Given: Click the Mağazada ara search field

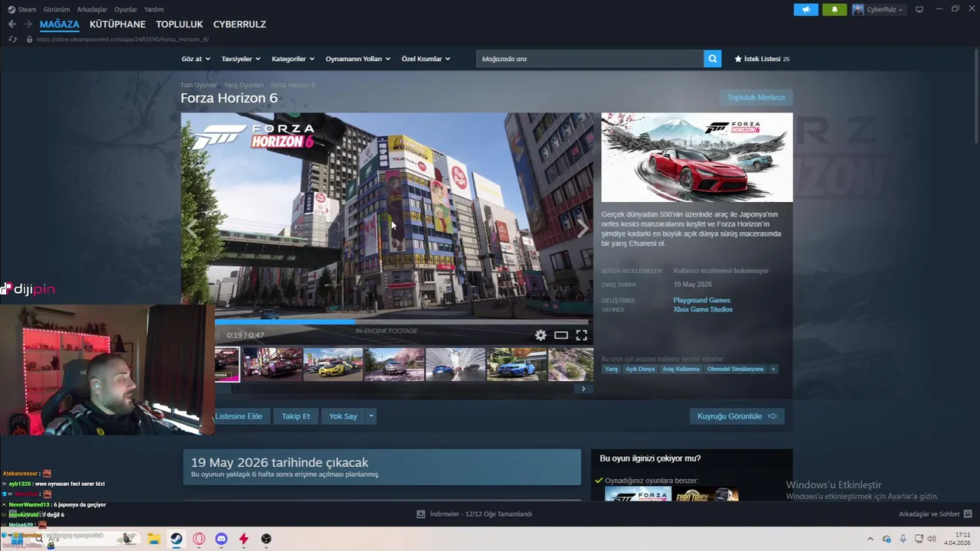Looking at the screenshot, I should pos(590,59).
